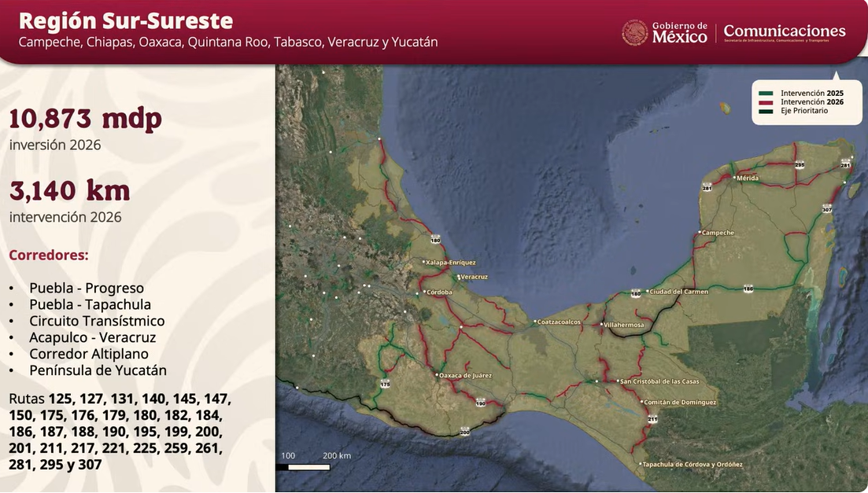Select the route 211 shield in Chiapas
Viewport: 868px width, 493px height.
(651, 419)
